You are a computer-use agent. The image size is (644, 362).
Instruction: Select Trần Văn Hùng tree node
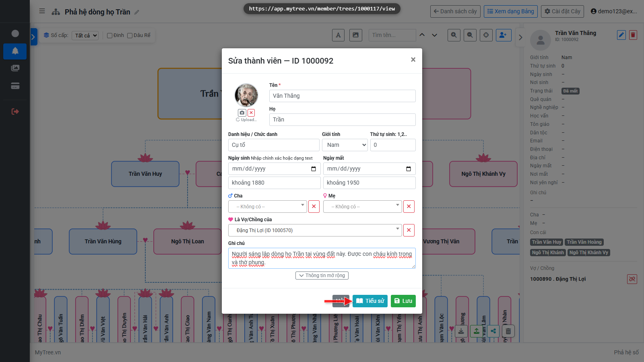(x=103, y=241)
